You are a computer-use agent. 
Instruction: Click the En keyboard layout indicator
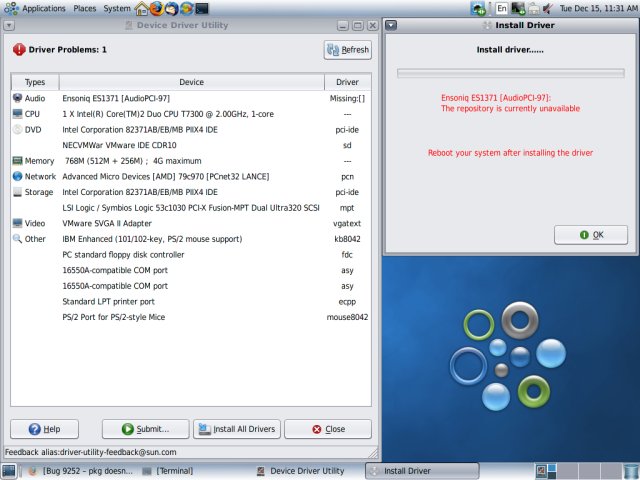[501, 8]
